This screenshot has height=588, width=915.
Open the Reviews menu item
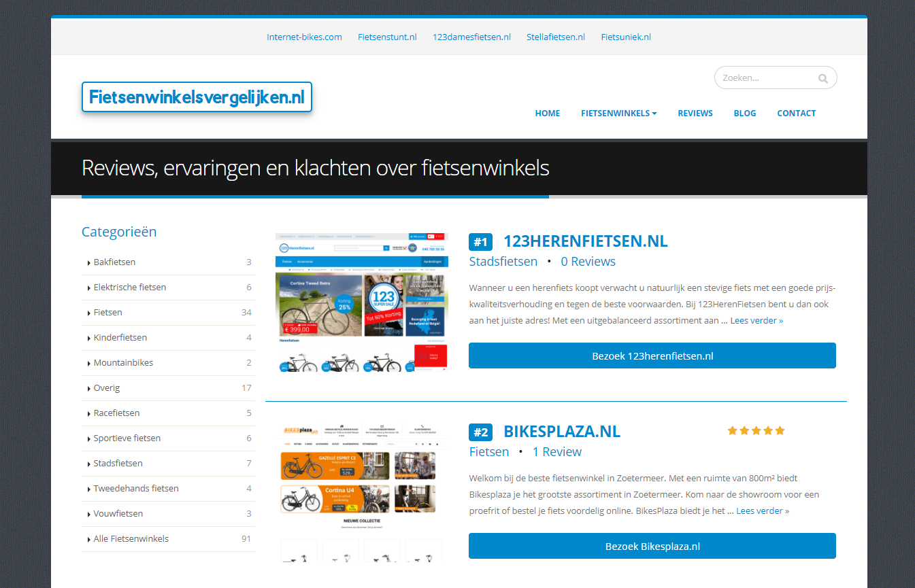coord(695,114)
